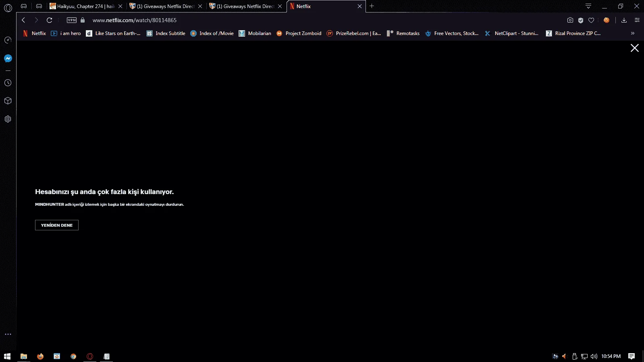Open the i am hero bookmark

[x=66, y=33]
